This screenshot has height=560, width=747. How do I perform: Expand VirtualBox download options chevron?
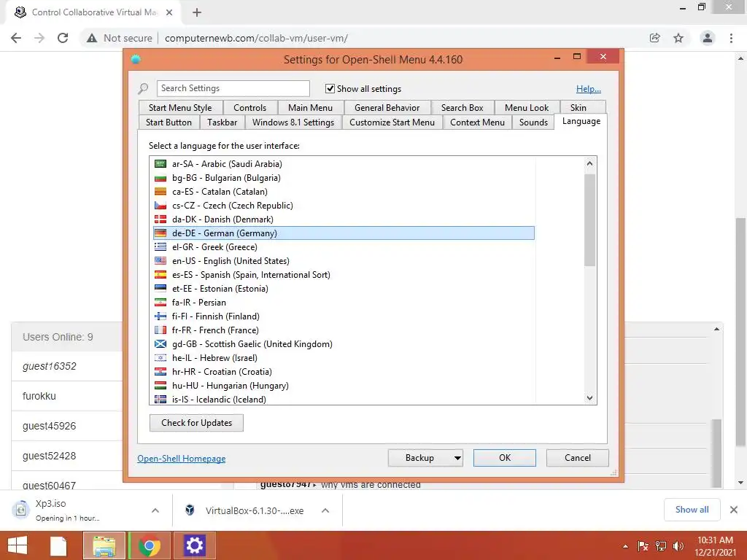coord(325,510)
